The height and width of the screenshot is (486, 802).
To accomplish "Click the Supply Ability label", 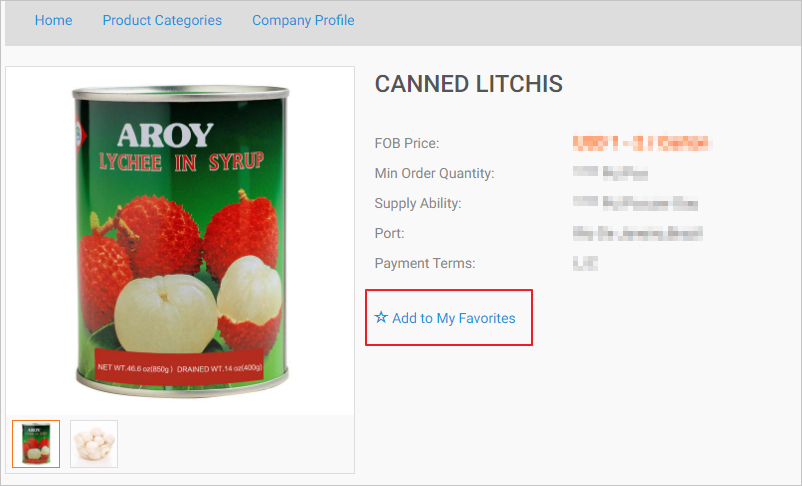I will 418,204.
